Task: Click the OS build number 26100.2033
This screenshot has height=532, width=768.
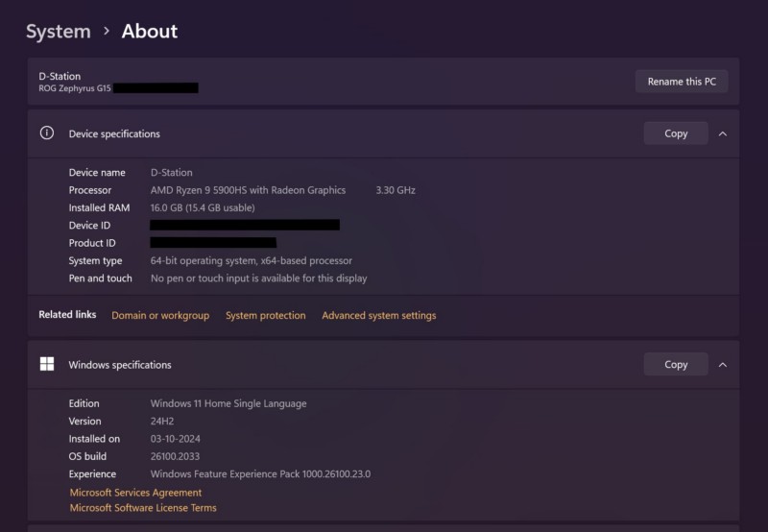Action: 176,456
